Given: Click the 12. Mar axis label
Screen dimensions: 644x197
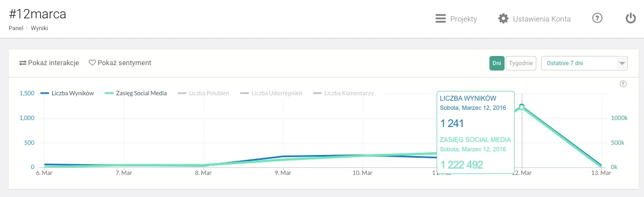Looking at the screenshot, I should click(x=522, y=174).
